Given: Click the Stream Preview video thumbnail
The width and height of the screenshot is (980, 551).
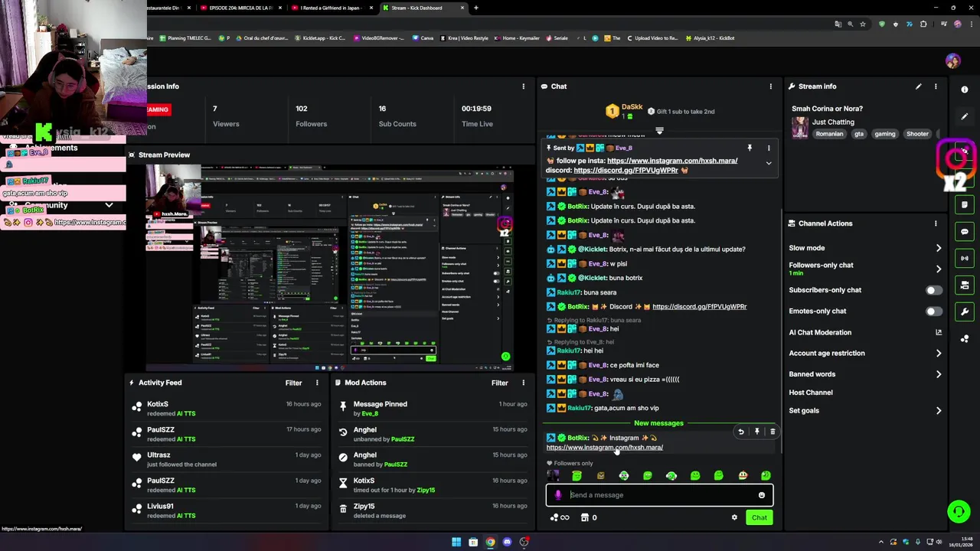Looking at the screenshot, I should point(329,267).
